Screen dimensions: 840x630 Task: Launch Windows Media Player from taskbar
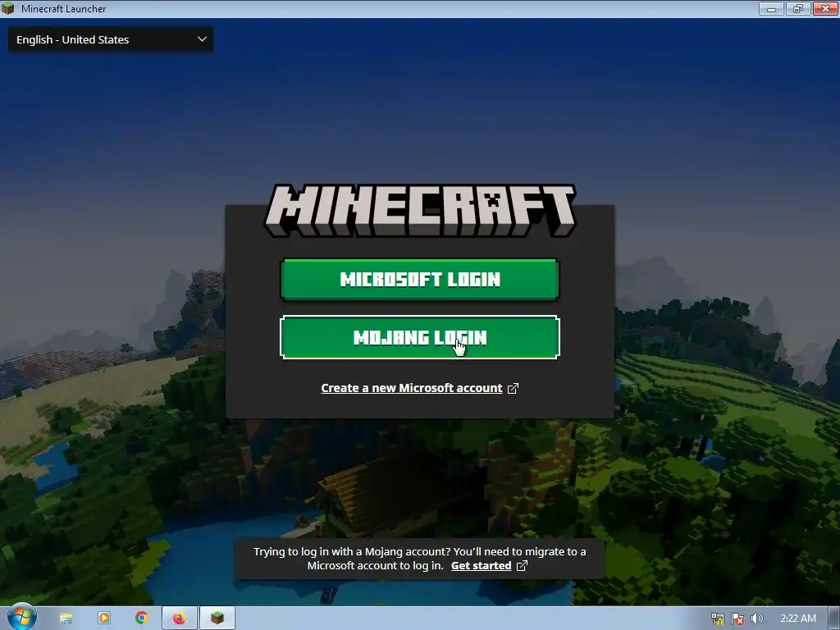(x=104, y=618)
